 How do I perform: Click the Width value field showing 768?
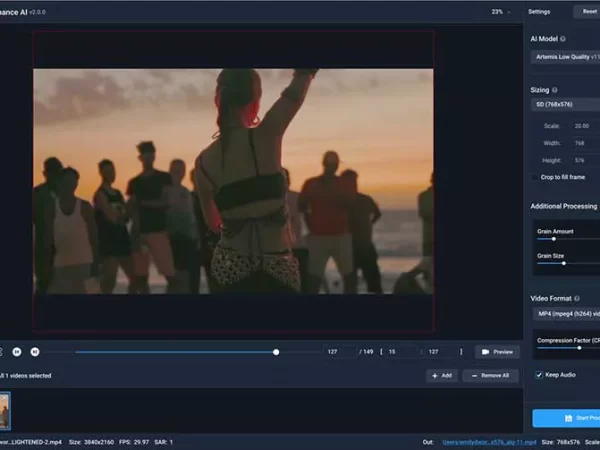(x=586, y=143)
